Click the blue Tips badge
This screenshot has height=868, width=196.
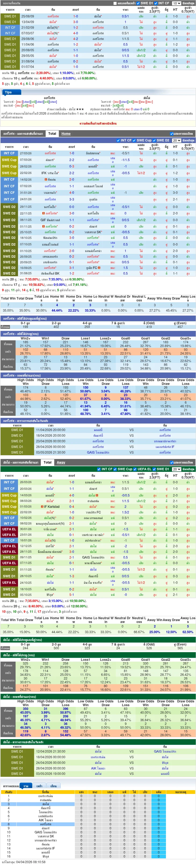click(x=8, y=92)
